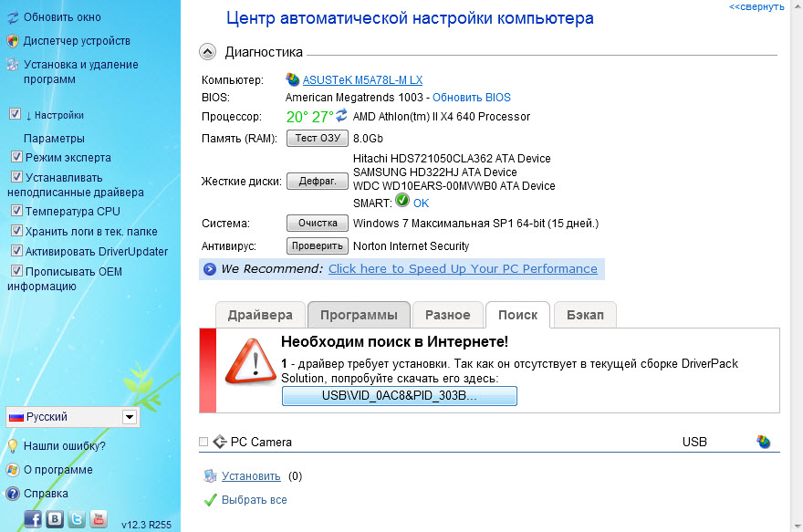Collapse the Диагностика section chevron
The height and width of the screenshot is (532, 803).
click(208, 52)
